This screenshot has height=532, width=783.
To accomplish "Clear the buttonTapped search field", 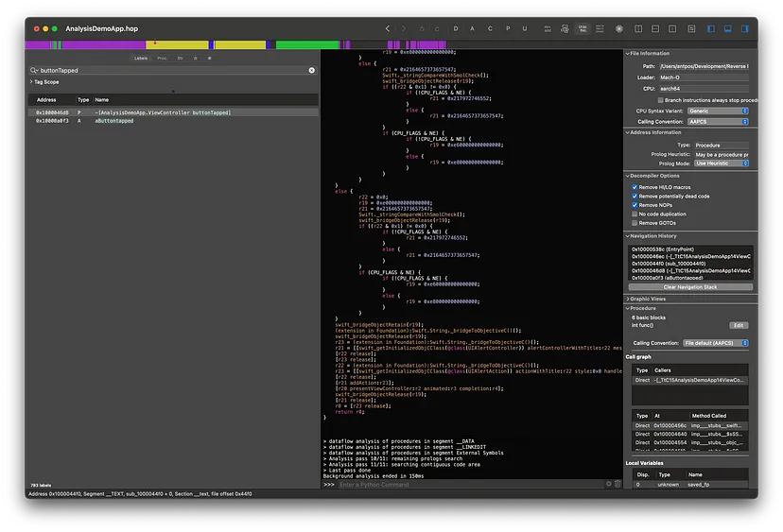I will (311, 70).
